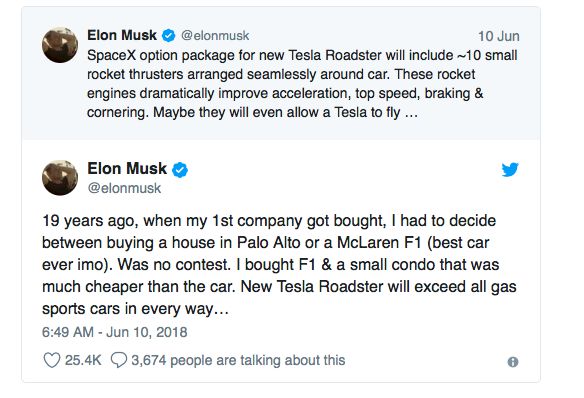The width and height of the screenshot is (584, 398).
Task: Open quoted tweet's profile avatar
Action: coord(60,45)
